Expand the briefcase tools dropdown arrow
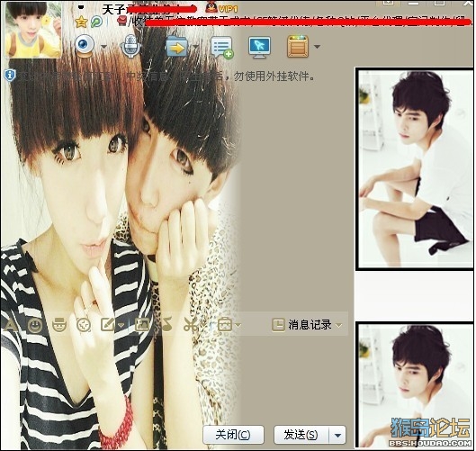 (x=238, y=326)
